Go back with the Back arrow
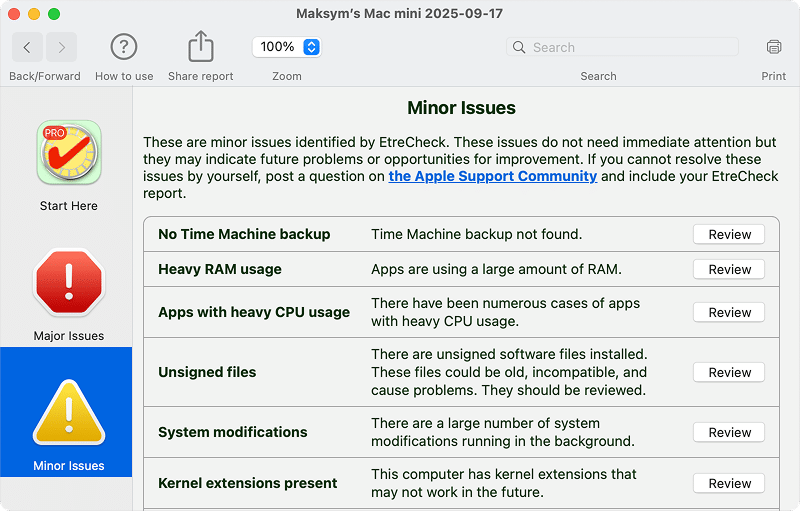This screenshot has height=511, width=800. 28,47
